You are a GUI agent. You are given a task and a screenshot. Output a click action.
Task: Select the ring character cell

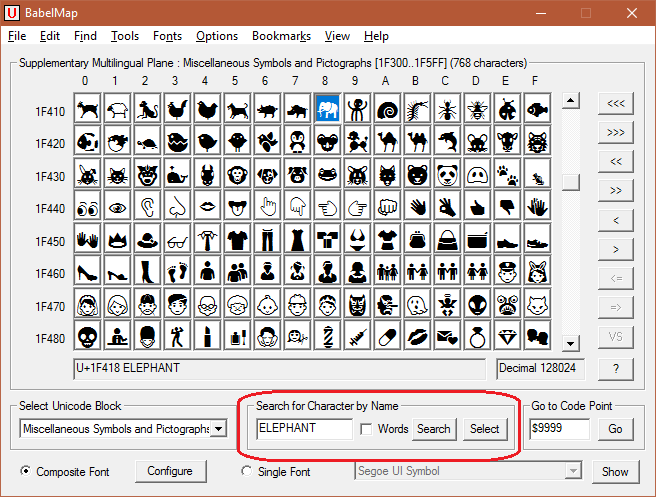[x=477, y=335]
